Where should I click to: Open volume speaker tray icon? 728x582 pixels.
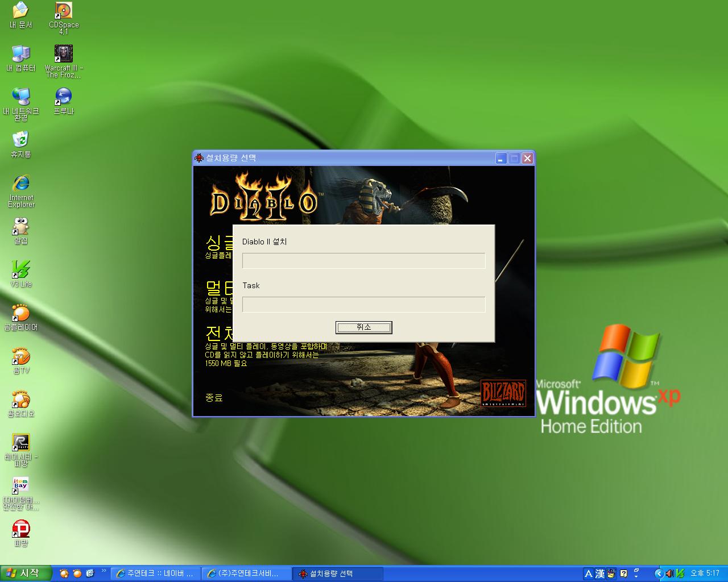pyautogui.click(x=669, y=574)
